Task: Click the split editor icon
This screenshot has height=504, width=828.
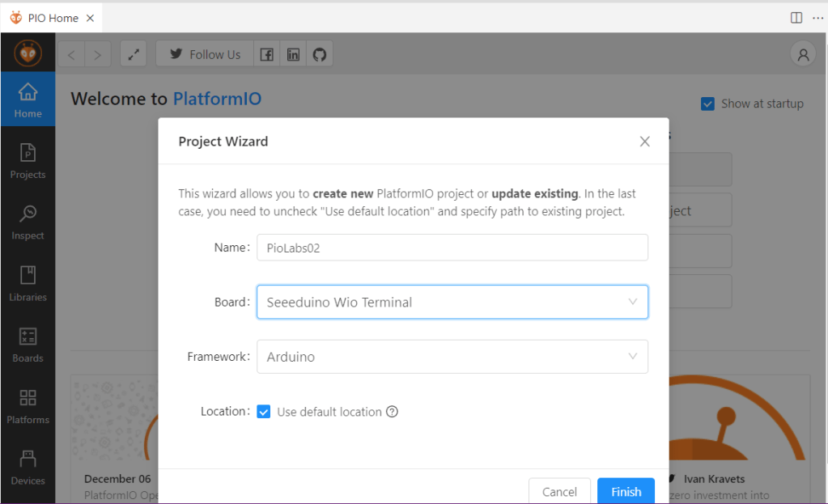Action: pyautogui.click(x=796, y=18)
